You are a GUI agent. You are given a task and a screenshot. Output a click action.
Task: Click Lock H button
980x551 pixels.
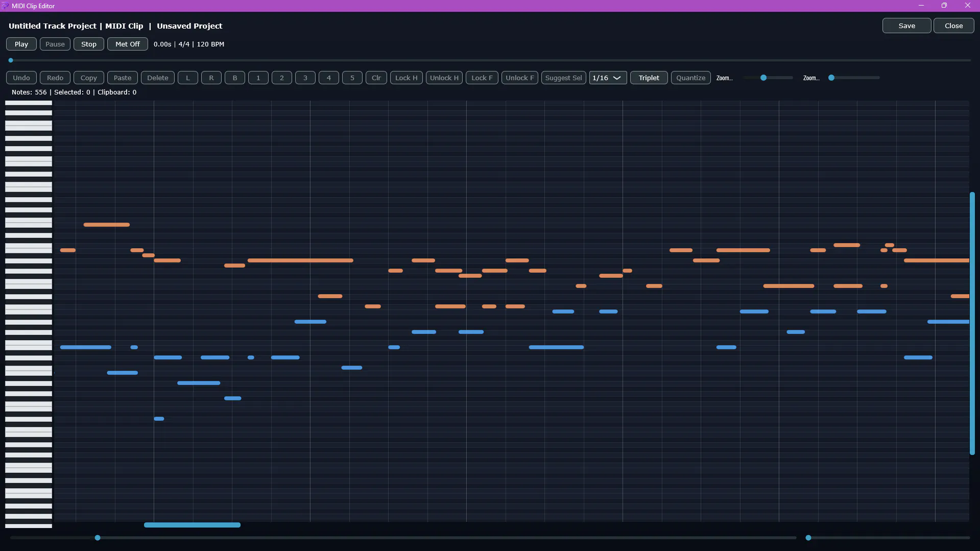[407, 78]
